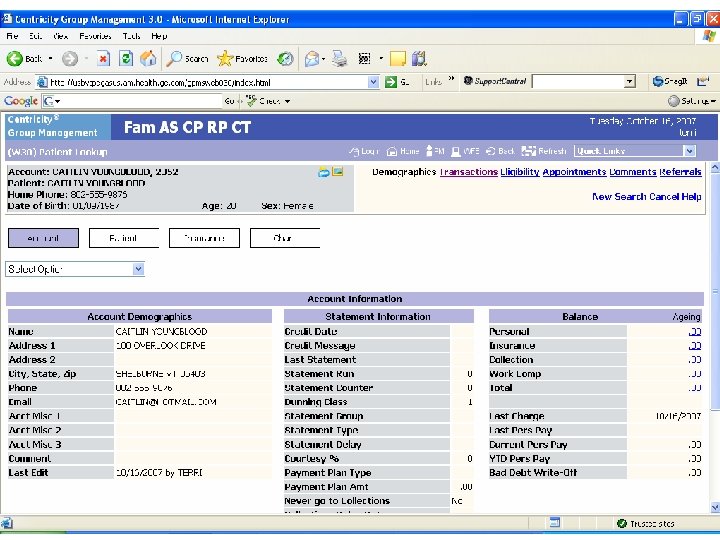Open the Comments link

[x=633, y=172]
